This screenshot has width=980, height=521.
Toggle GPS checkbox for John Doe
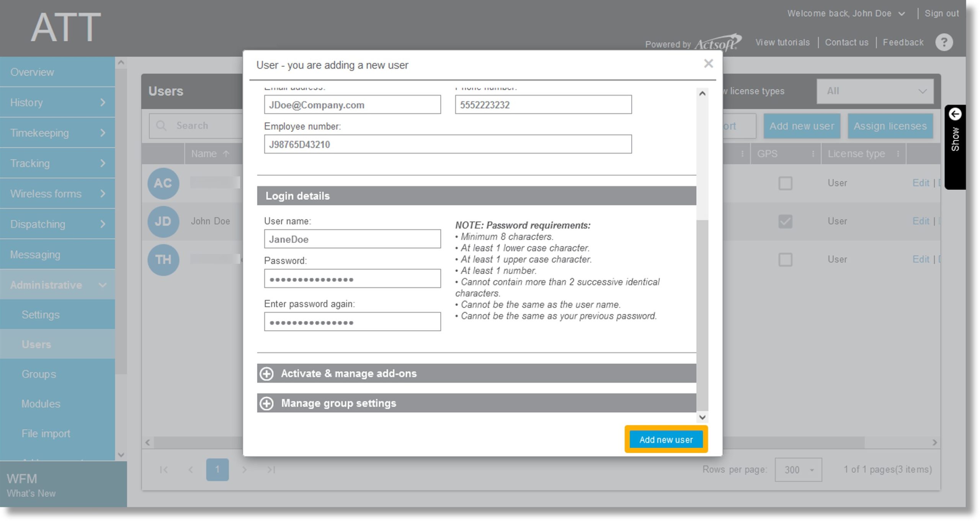[x=785, y=221]
